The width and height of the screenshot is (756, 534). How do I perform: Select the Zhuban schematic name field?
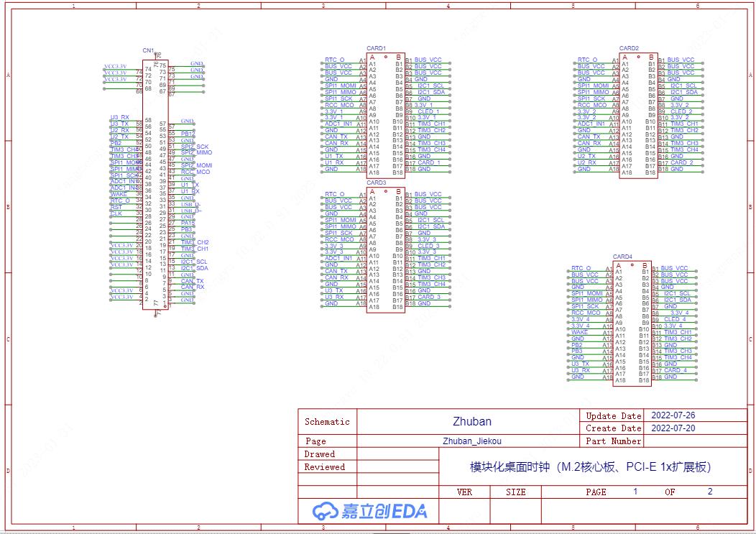click(x=472, y=422)
